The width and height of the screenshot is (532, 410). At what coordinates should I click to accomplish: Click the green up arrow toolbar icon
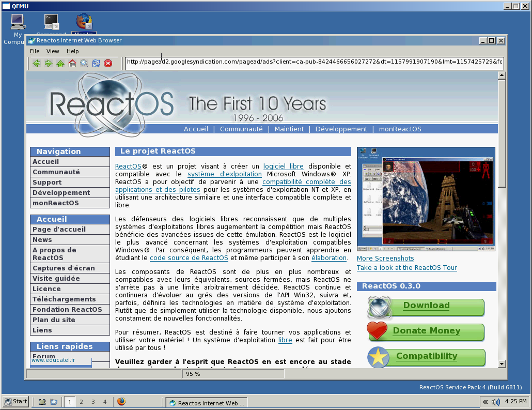point(60,63)
